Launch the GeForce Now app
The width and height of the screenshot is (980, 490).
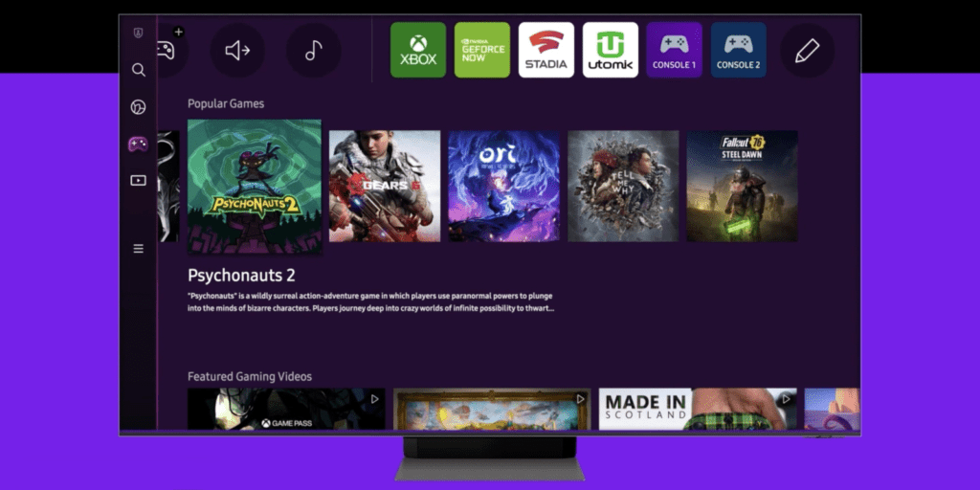click(482, 50)
